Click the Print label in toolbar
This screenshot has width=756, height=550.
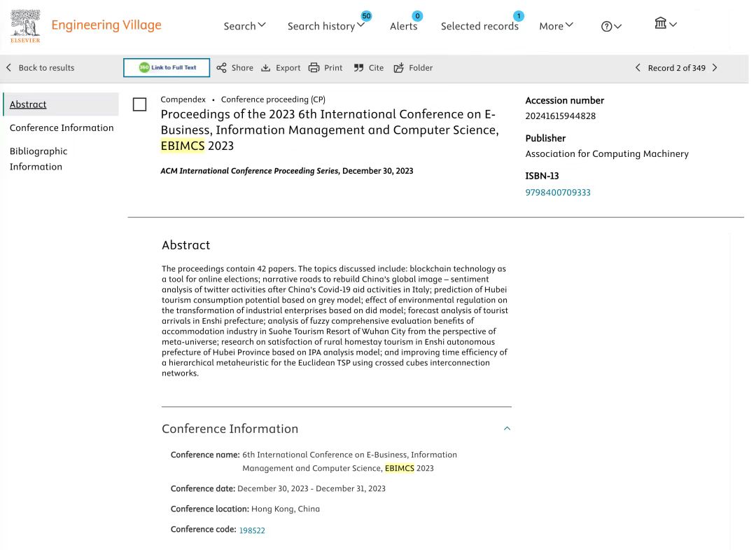point(333,68)
